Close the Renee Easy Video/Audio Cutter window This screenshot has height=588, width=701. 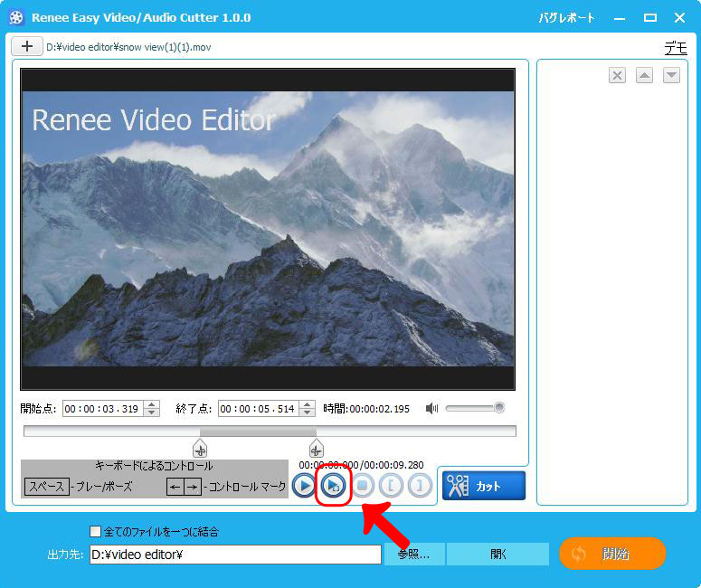(679, 18)
